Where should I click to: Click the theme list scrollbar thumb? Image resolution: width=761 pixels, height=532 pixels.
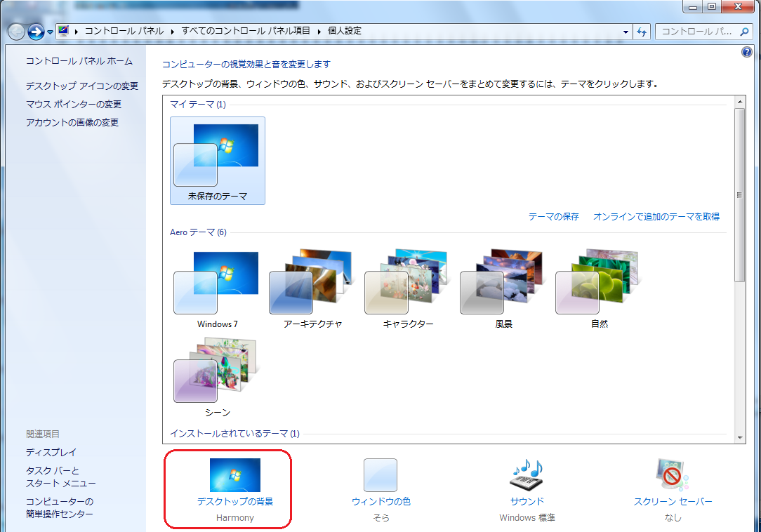[740, 195]
